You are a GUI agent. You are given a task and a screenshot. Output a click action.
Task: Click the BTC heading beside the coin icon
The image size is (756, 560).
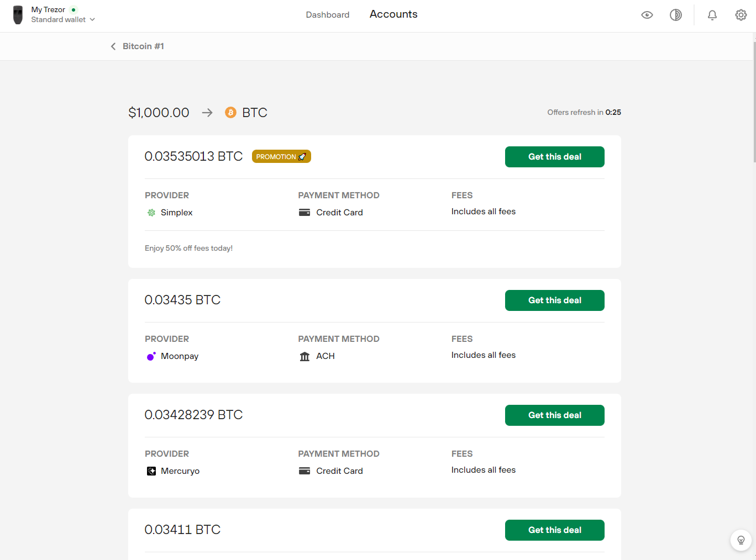tap(255, 113)
